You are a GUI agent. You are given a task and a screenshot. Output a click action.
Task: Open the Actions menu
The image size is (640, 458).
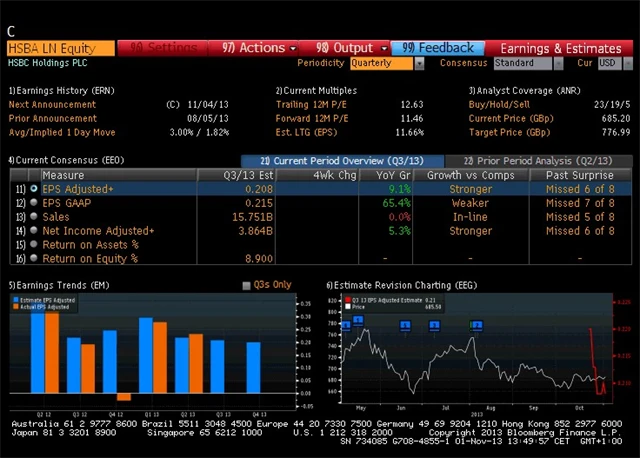pos(254,47)
